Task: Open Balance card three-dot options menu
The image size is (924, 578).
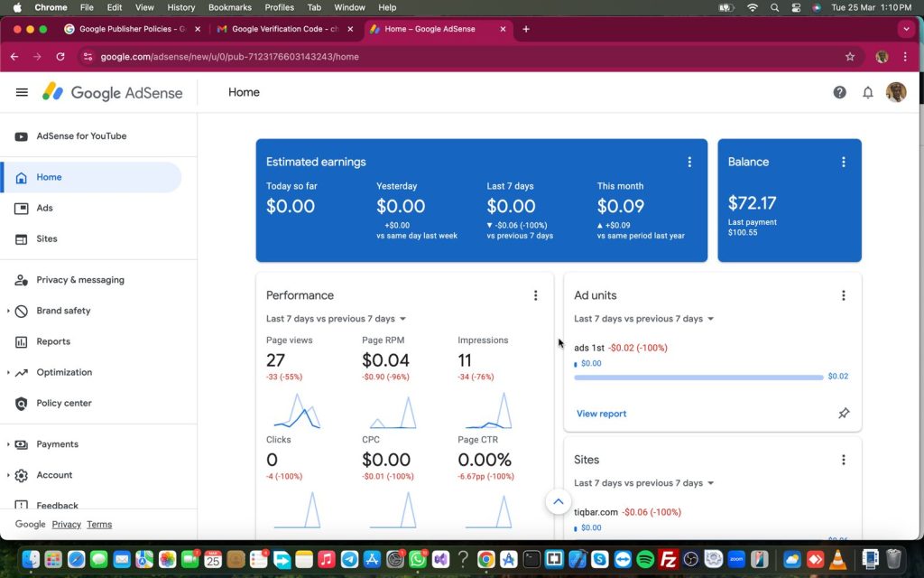Action: tap(844, 163)
